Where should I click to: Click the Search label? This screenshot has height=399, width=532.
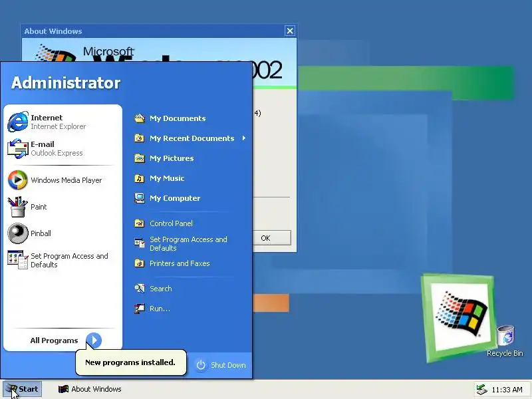coord(160,289)
